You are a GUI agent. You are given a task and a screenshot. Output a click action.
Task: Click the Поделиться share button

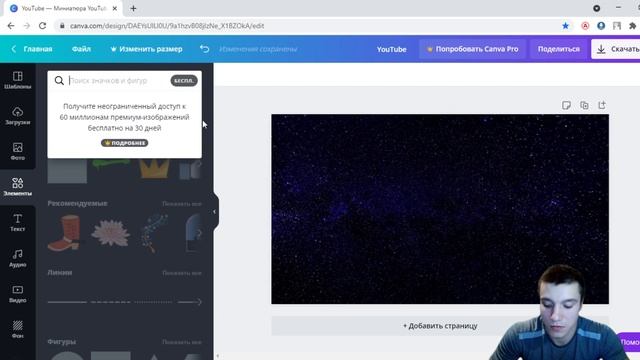(x=558, y=49)
